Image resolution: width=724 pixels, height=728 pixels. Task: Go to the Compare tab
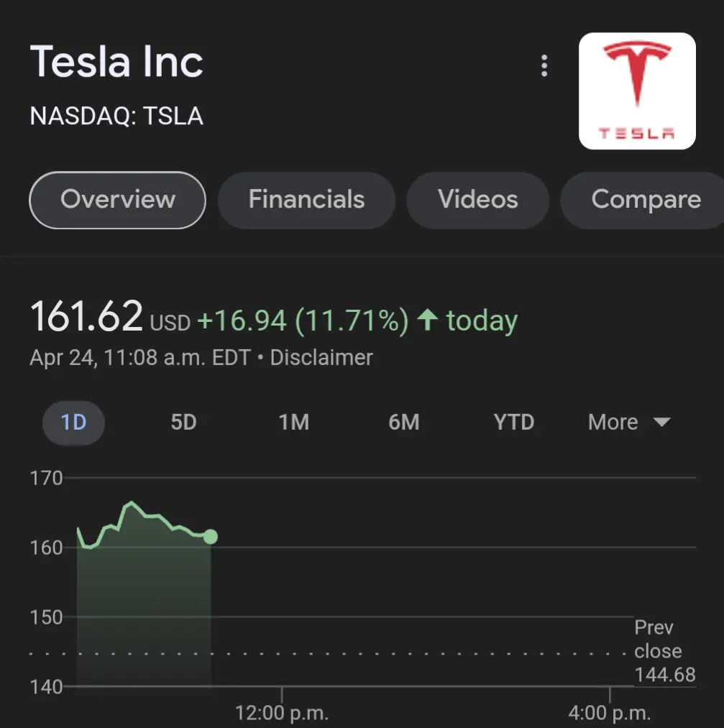pos(643,200)
